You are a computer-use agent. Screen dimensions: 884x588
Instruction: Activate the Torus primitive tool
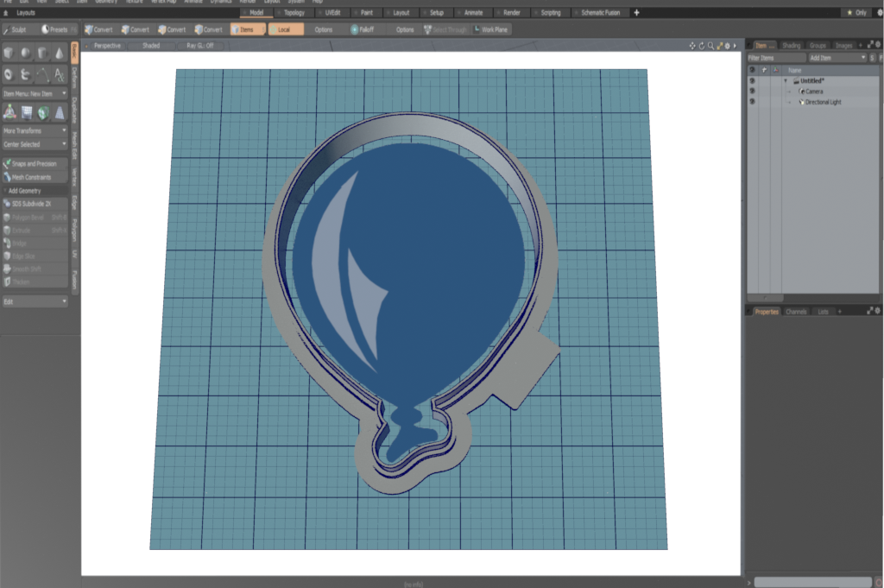(9, 75)
